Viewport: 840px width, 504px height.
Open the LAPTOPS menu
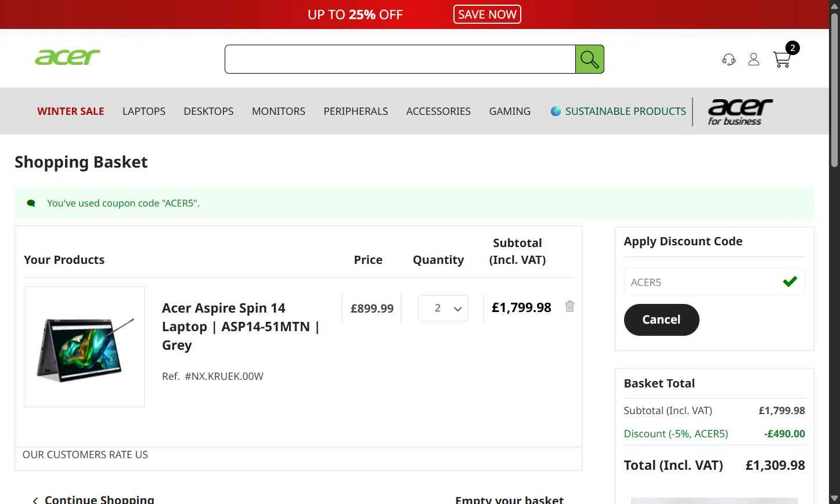click(x=144, y=111)
